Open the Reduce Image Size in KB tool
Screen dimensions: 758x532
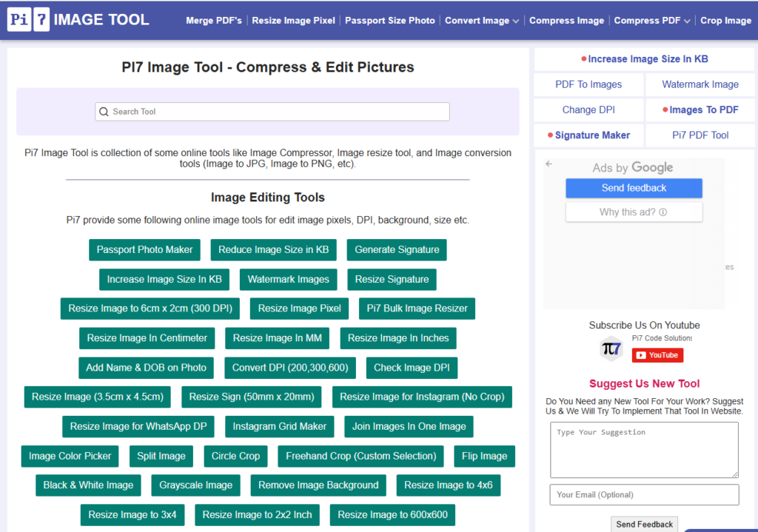pos(273,250)
